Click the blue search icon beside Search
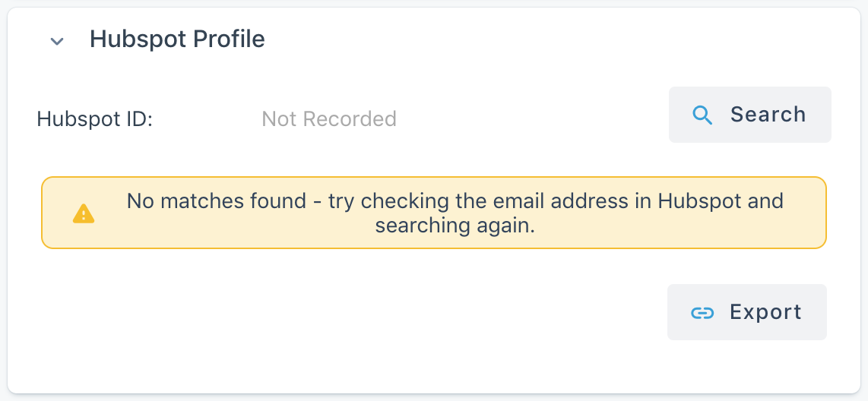The height and width of the screenshot is (401, 868). click(703, 115)
